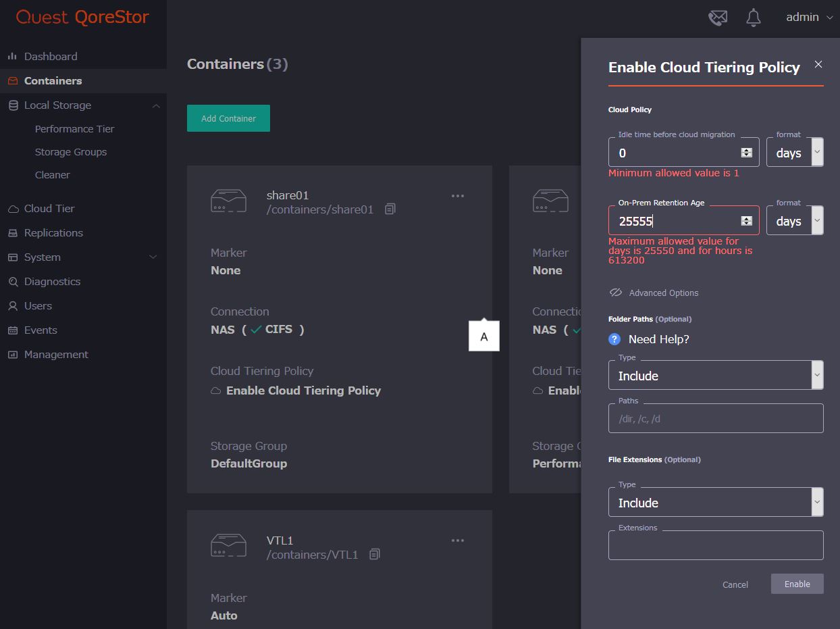840x629 pixels.
Task: Click the Containers envelope icon in sidebar
Action: tap(12, 80)
